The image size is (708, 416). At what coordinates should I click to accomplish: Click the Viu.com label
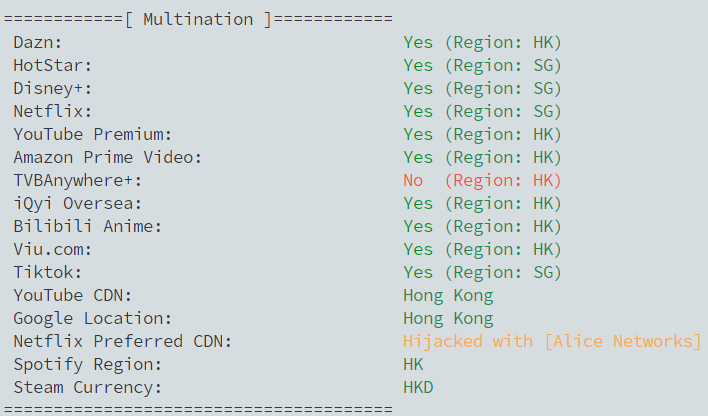[x=52, y=250]
